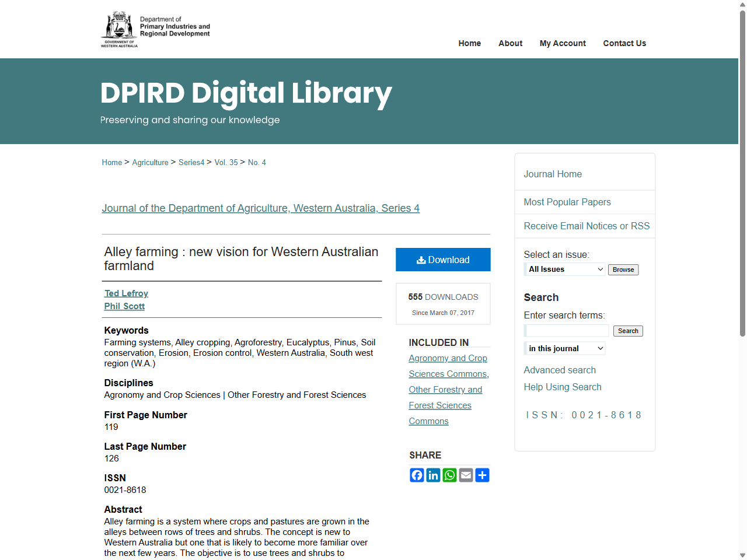
Task: Open the About page
Action: click(x=511, y=43)
